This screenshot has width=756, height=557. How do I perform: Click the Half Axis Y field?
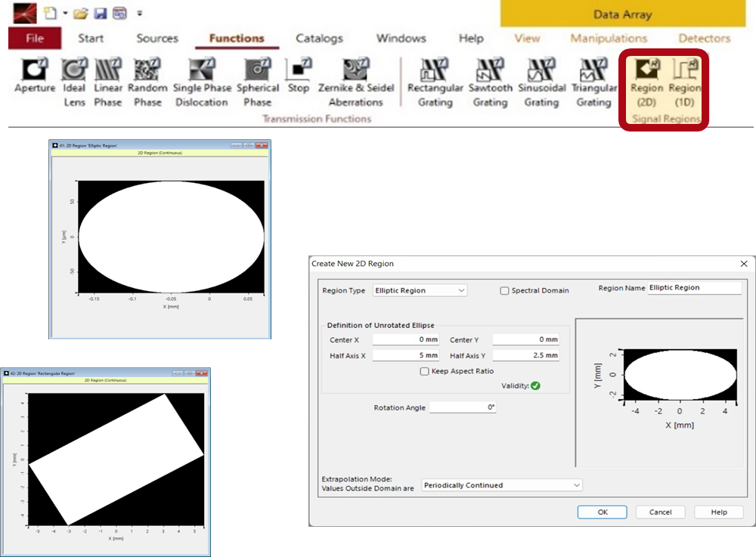[525, 356]
